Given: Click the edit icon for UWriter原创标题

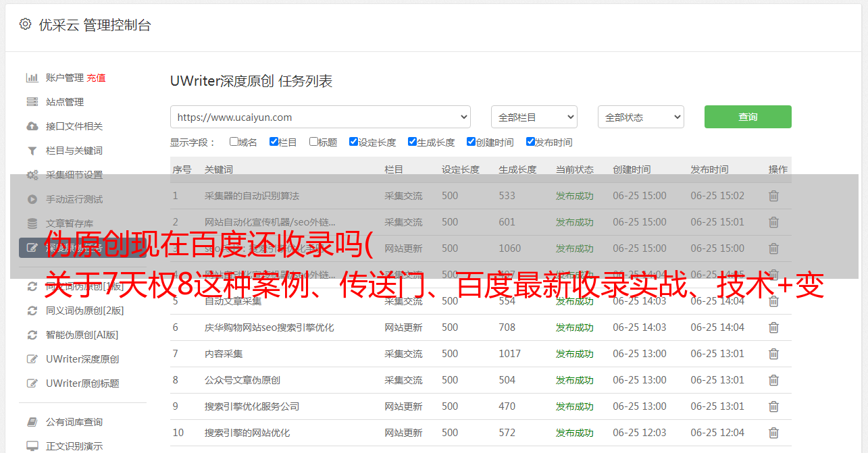Looking at the screenshot, I should [32, 383].
